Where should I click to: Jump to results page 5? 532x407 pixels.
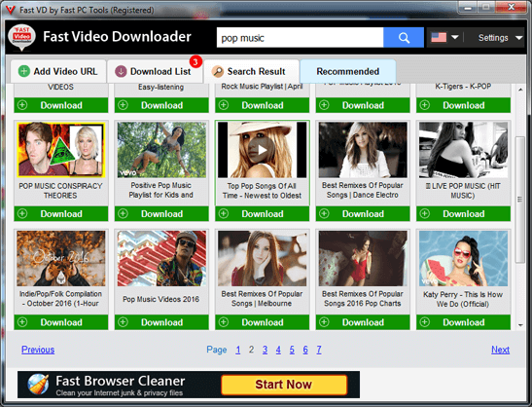[292, 350]
